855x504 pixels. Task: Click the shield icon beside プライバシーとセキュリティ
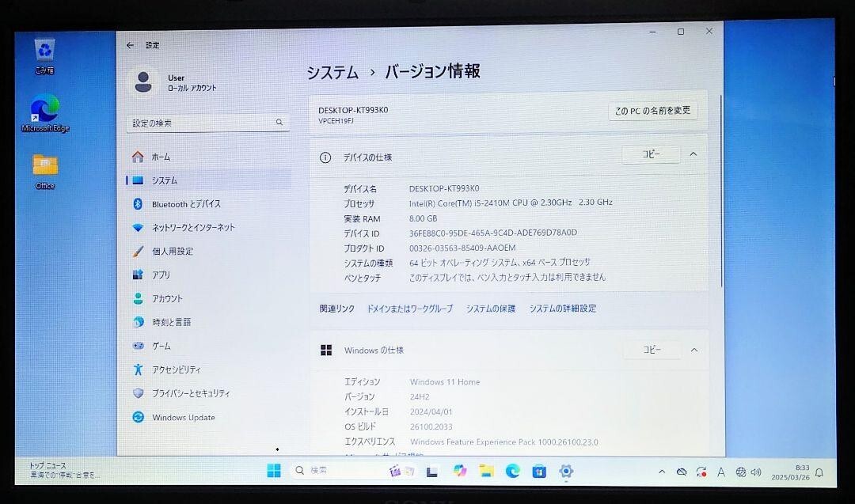coord(139,393)
